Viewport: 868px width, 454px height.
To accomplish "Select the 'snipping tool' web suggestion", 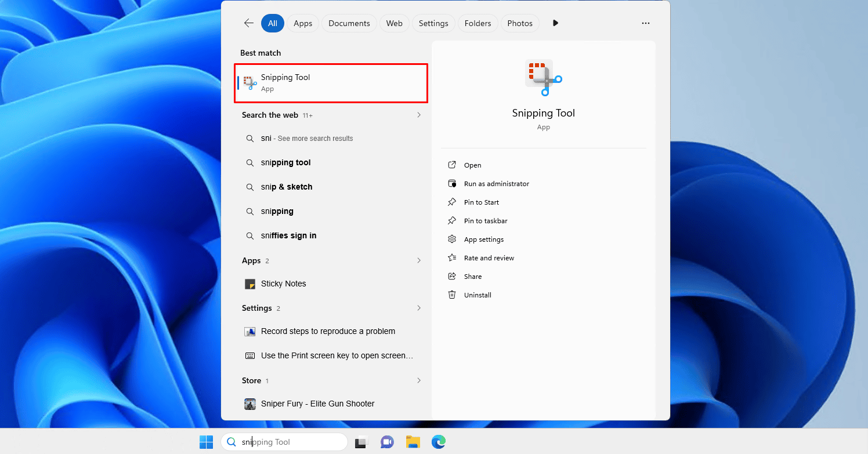I will pos(331,163).
